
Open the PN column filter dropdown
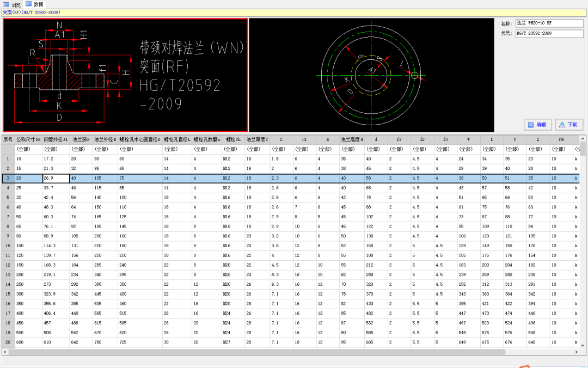pos(561,149)
